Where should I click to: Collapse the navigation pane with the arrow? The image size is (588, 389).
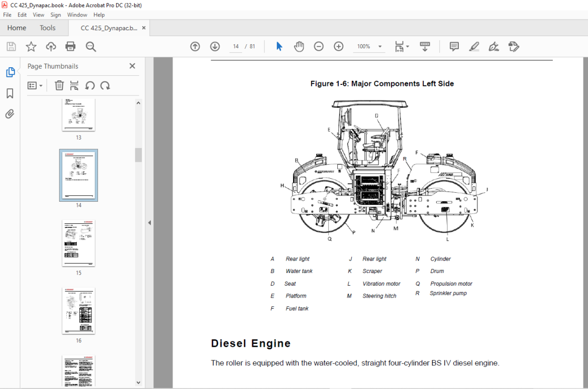(x=149, y=223)
